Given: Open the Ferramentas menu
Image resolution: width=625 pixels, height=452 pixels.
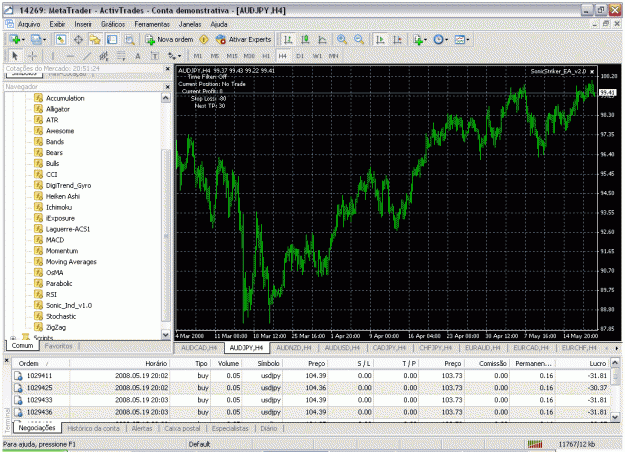Looking at the screenshot, I should point(152,24).
